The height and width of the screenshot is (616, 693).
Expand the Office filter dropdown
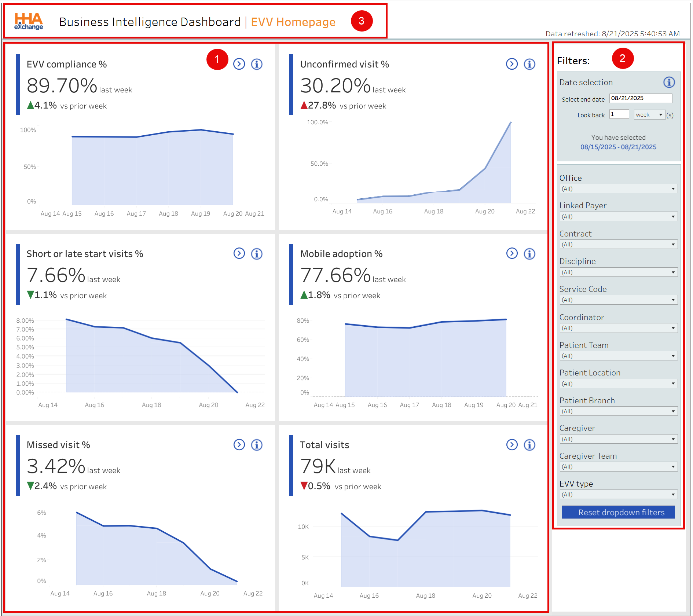pos(619,189)
